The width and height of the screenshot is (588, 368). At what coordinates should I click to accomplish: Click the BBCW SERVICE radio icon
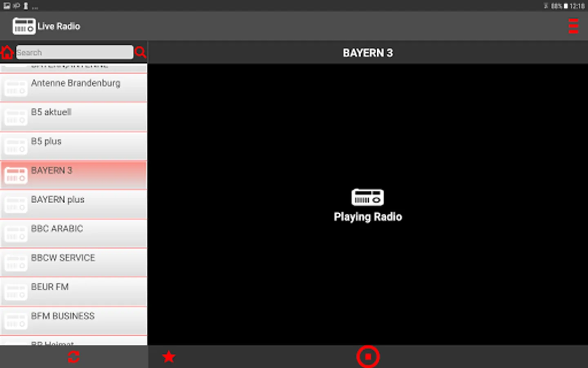pos(16,263)
